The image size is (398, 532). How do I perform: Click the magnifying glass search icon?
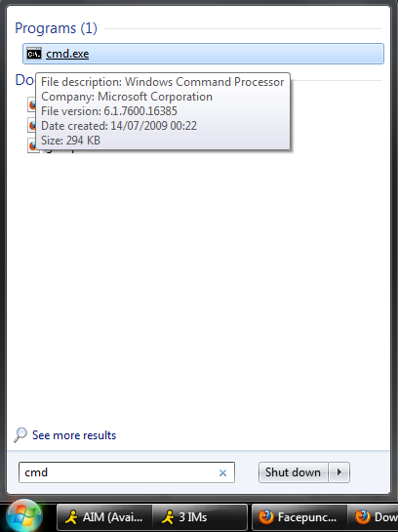pos(20,435)
